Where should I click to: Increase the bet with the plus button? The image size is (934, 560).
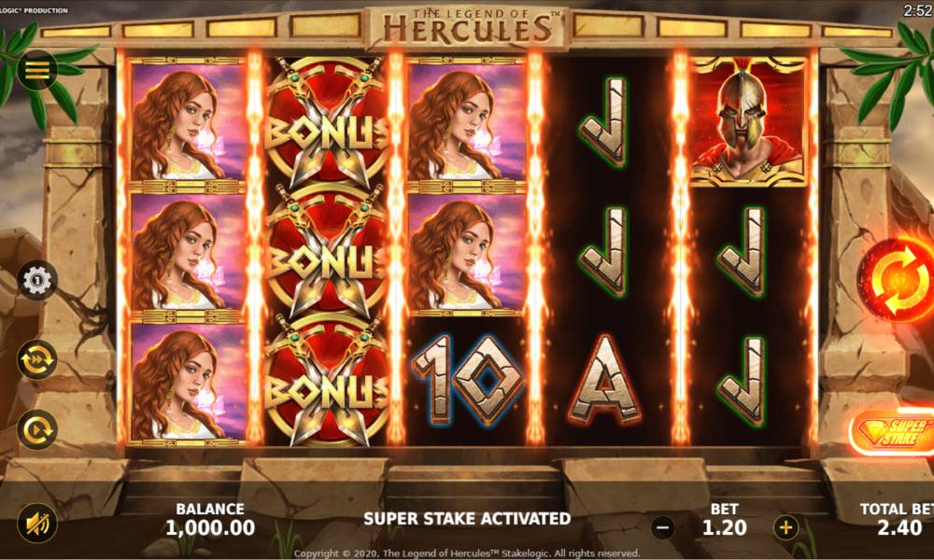click(785, 527)
